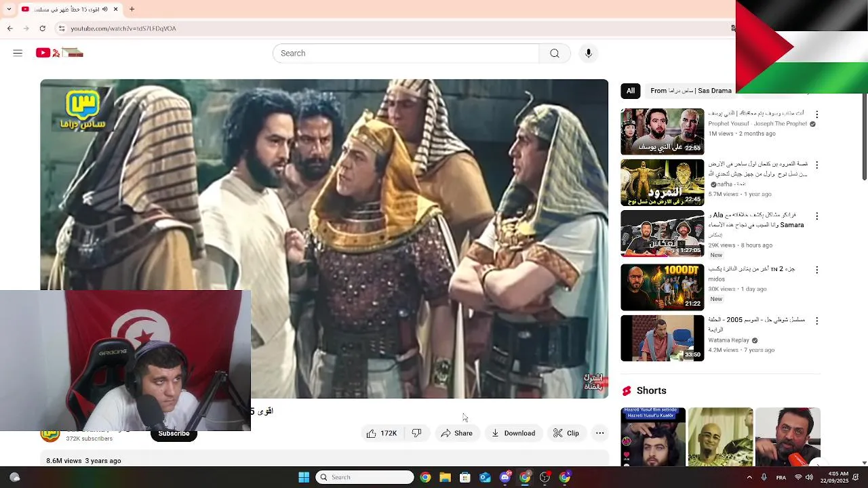Open the middle short with the bald man
Image resolution: width=868 pixels, height=488 pixels.
coord(720,437)
